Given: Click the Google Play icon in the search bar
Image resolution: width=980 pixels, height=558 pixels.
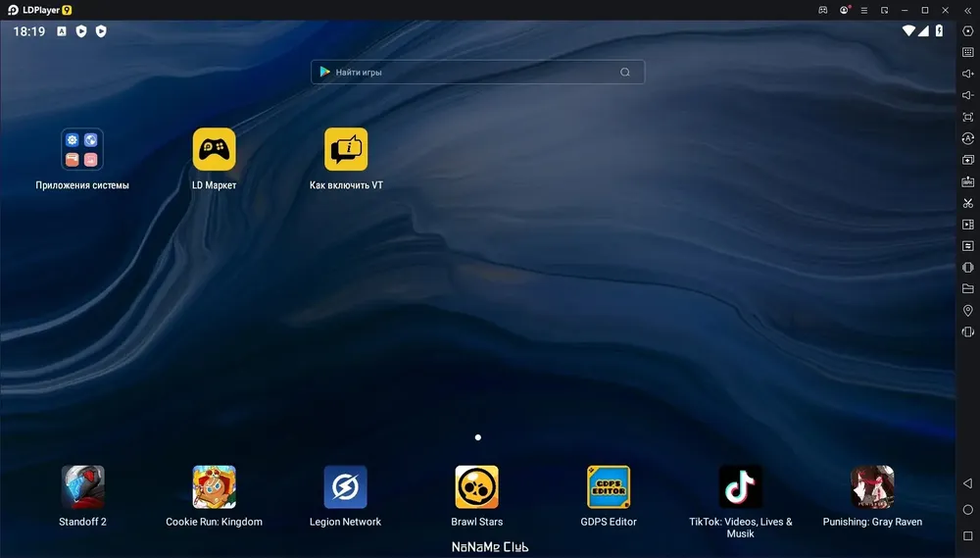Looking at the screenshot, I should click(325, 72).
